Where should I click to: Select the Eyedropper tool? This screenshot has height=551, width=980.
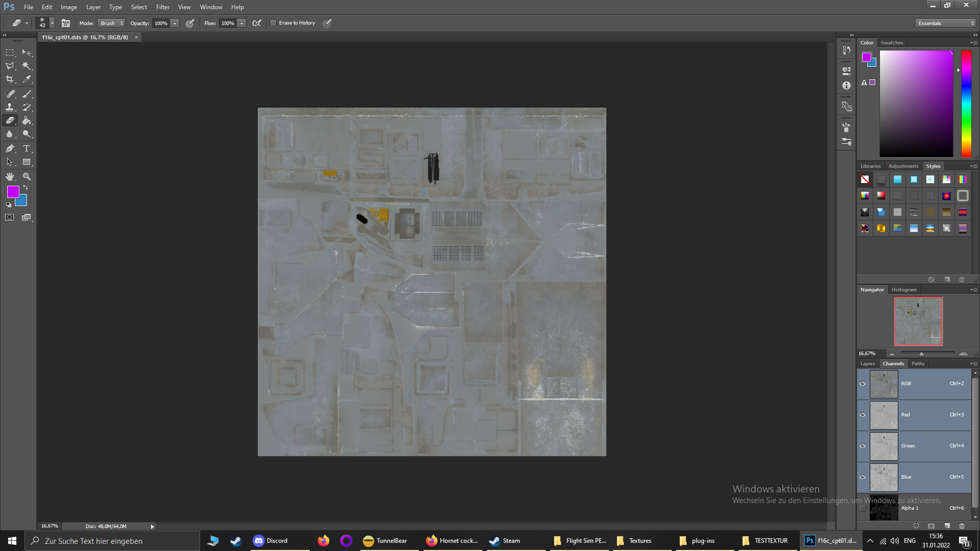(x=27, y=79)
